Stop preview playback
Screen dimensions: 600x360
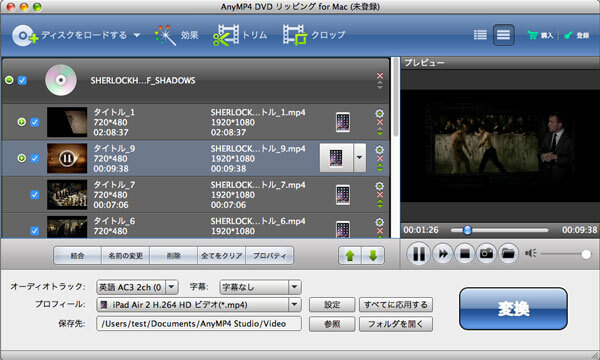[x=465, y=254]
